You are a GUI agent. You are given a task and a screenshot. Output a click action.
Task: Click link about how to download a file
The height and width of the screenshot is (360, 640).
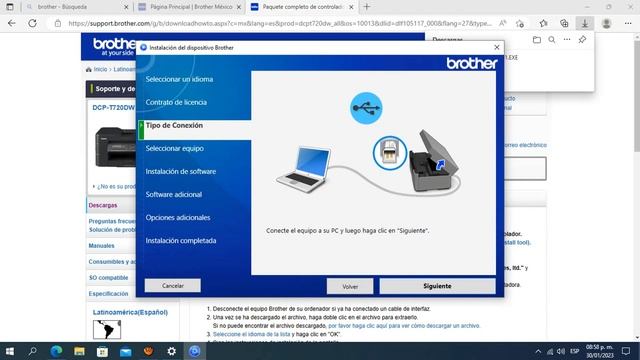(404, 326)
